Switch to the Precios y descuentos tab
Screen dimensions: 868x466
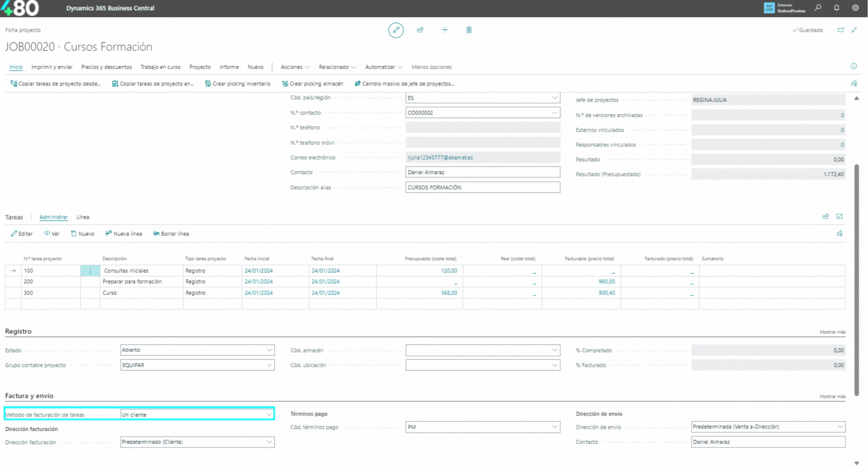(106, 67)
